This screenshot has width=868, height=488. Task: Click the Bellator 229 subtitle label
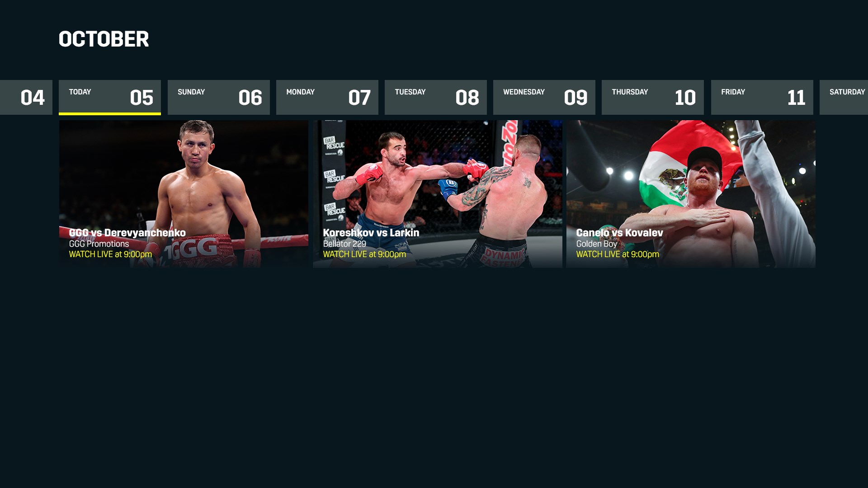pos(344,244)
